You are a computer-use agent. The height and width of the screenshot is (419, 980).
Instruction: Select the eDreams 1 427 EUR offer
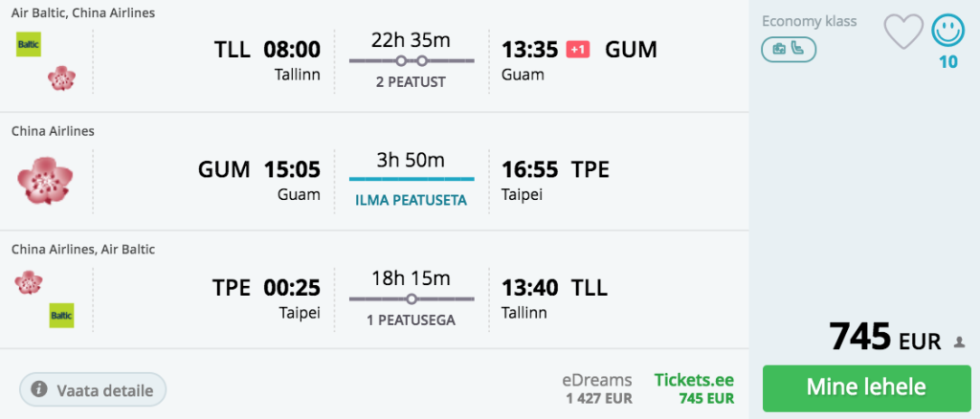(597, 387)
